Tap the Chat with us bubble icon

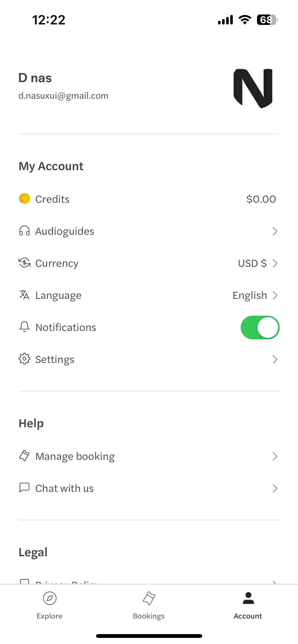24,488
